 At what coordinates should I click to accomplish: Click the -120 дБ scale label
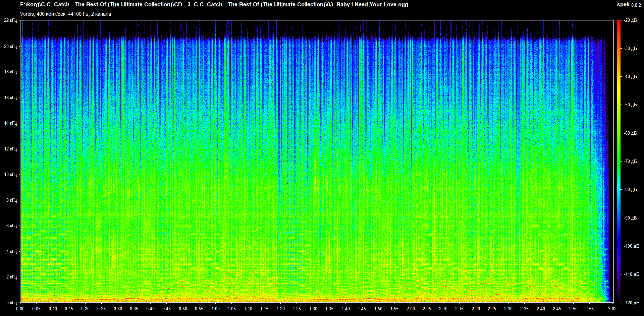[632, 303]
